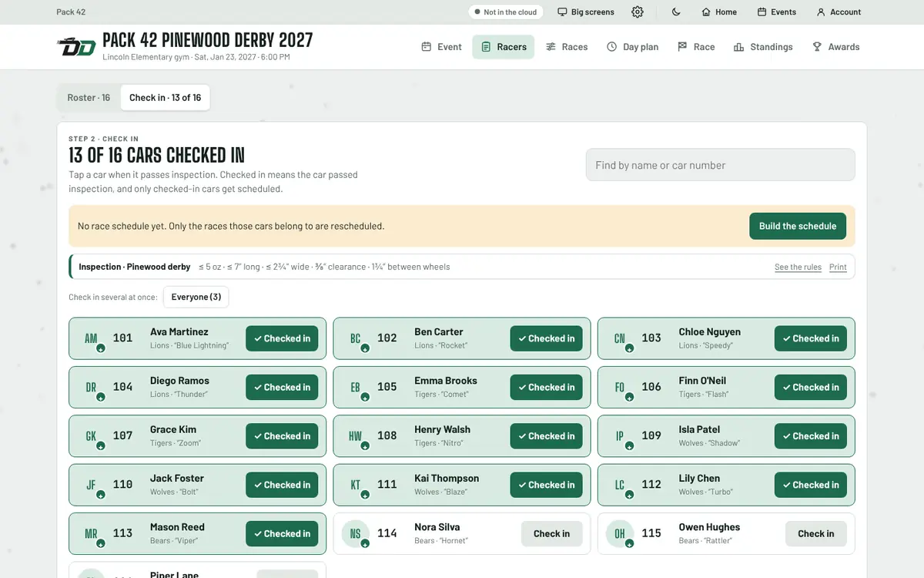Toggle Chloe Nguyen's Checked in status

tap(811, 338)
